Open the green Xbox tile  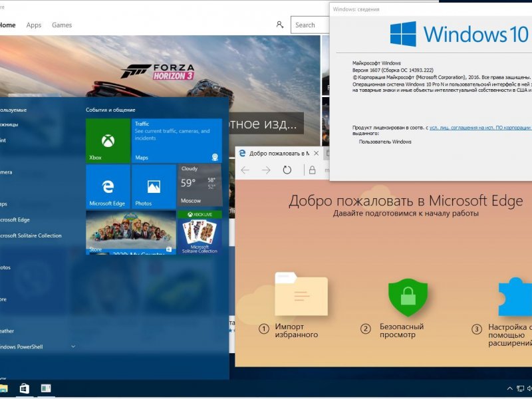[108, 140]
